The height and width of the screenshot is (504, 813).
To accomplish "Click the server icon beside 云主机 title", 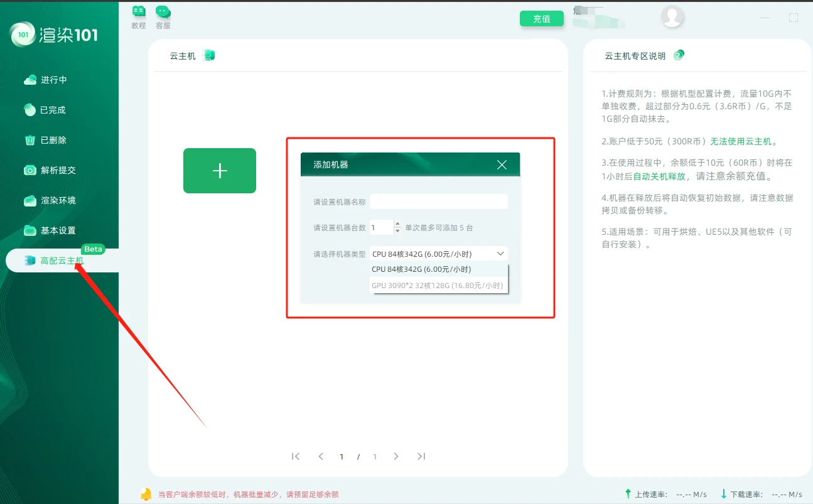I will [x=209, y=56].
